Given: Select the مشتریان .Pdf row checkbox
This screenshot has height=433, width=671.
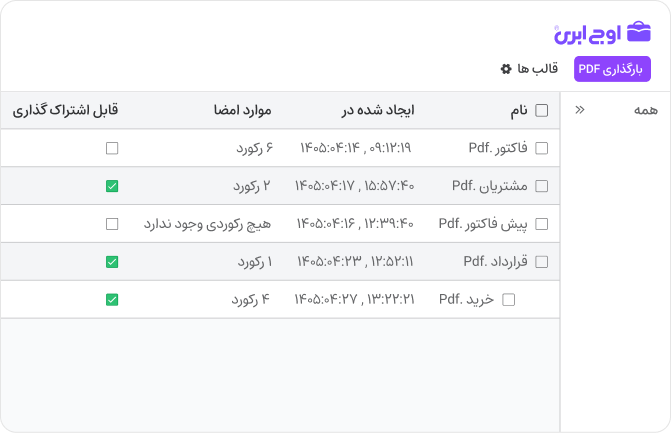Looking at the screenshot, I should coord(542,186).
